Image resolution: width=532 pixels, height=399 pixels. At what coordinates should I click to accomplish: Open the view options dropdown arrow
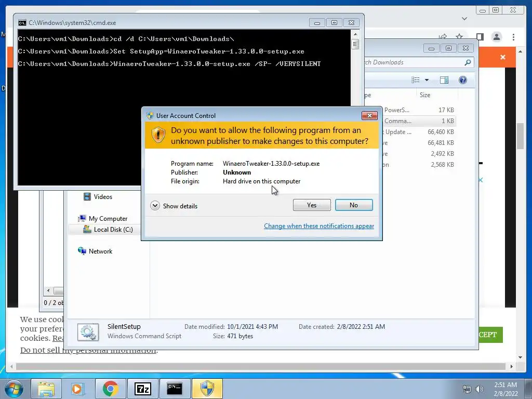point(427,80)
